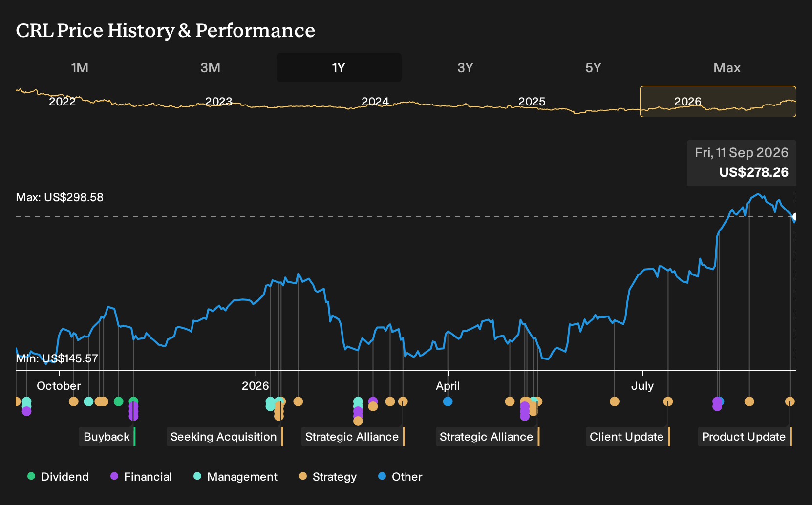Open the Seeking Acquisition event label
Viewport: 812px width, 505px height.
point(224,437)
